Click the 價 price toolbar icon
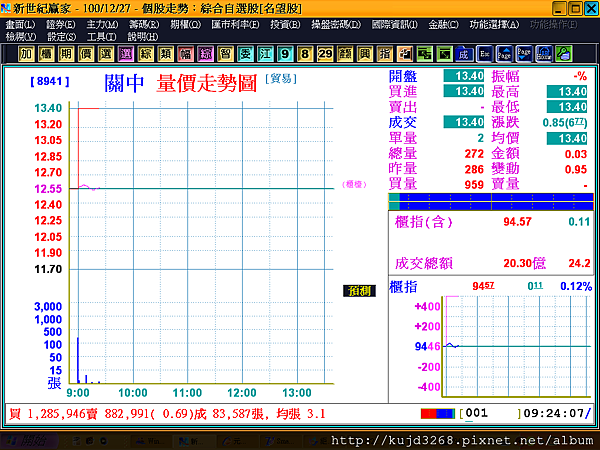The height and width of the screenshot is (450, 600). [86, 54]
